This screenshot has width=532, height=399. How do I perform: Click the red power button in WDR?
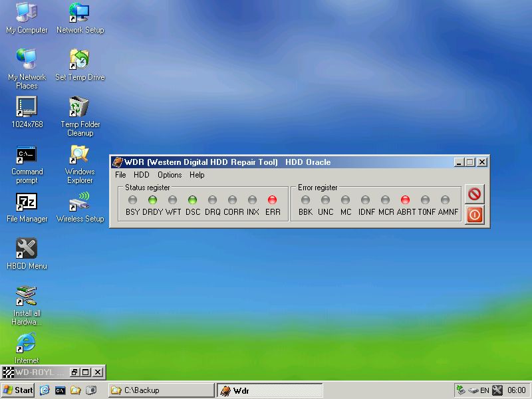[474, 215]
